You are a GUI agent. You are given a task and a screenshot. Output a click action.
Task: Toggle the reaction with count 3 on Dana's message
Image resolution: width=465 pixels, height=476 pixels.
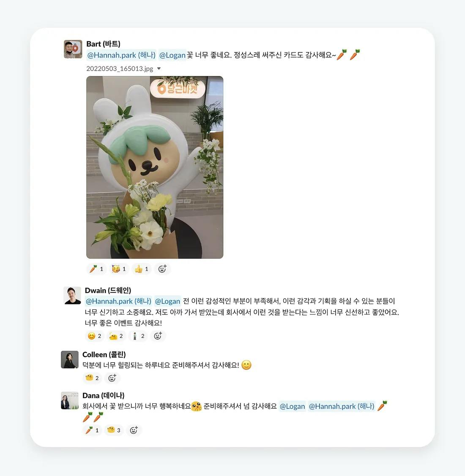pos(114,430)
